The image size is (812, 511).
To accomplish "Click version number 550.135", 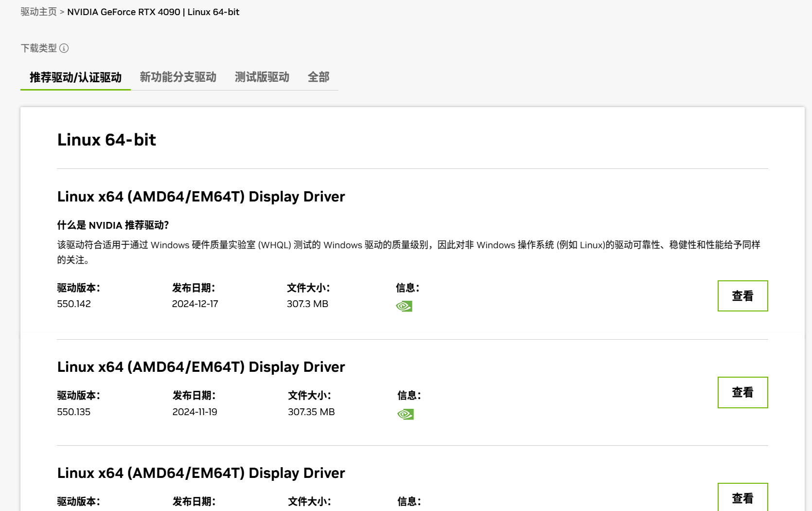I will coord(73,412).
